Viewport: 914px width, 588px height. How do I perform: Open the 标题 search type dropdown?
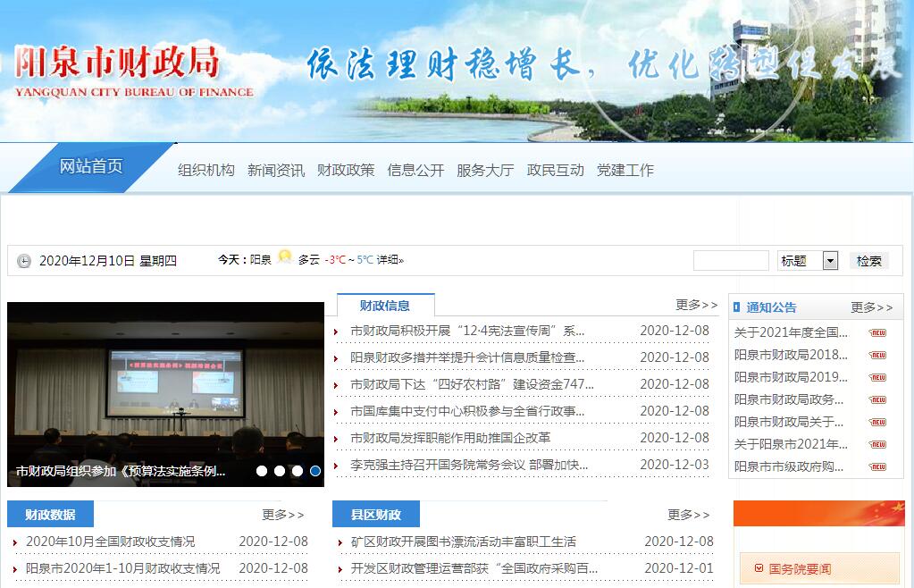pos(830,261)
